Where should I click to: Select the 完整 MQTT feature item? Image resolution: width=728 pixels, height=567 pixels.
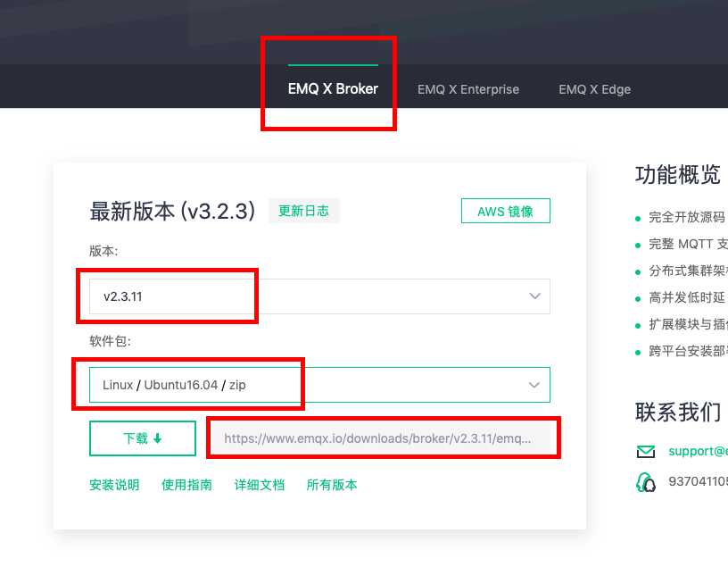click(688, 244)
